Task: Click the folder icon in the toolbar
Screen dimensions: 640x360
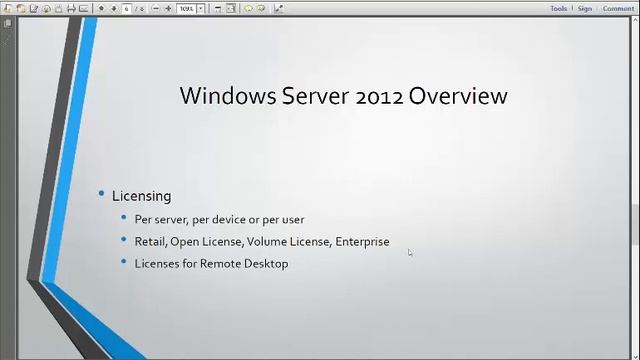Action: 21,8
